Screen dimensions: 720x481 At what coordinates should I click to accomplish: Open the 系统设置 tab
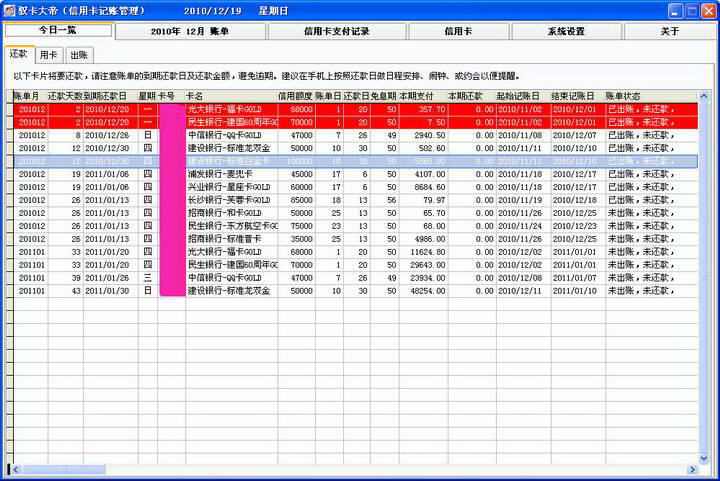(565, 32)
